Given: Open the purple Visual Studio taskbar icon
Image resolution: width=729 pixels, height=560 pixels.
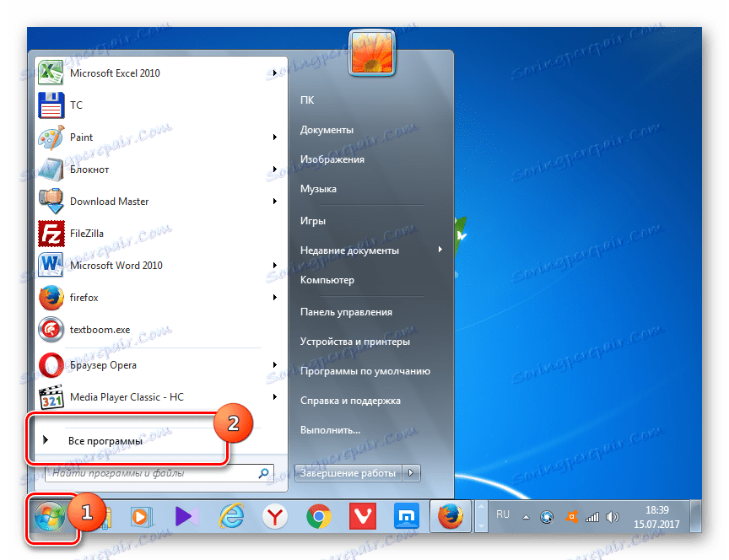Looking at the screenshot, I should [x=186, y=517].
